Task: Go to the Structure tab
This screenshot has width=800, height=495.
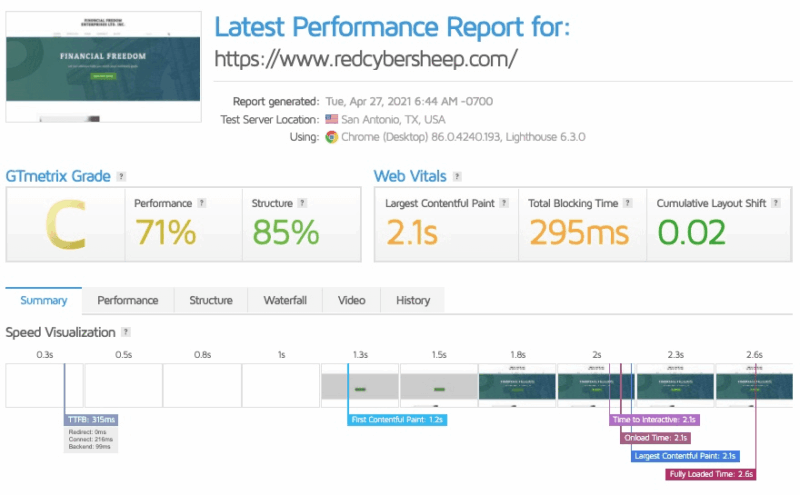Action: (x=211, y=300)
